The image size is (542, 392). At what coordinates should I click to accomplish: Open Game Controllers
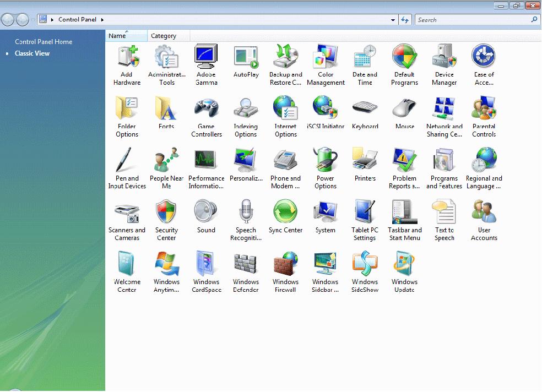click(207, 116)
